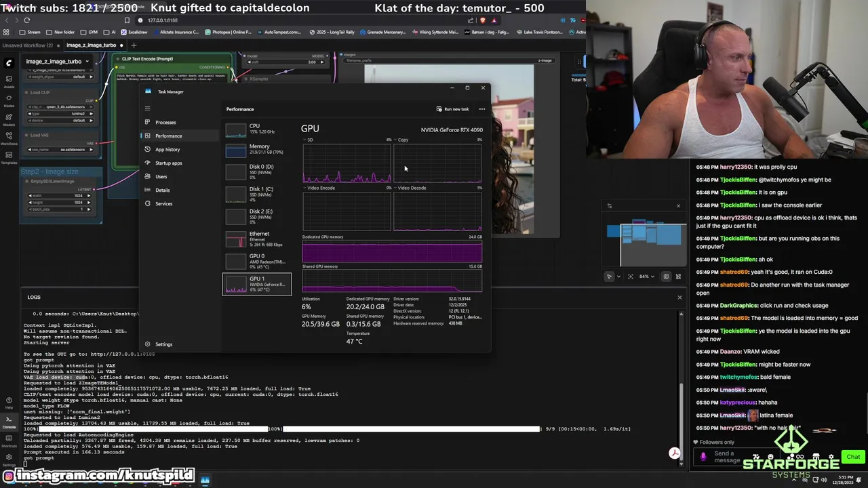Increase batch_size on EmptySD3LatentImage node
The height and width of the screenshot is (488, 868).
coord(88,209)
